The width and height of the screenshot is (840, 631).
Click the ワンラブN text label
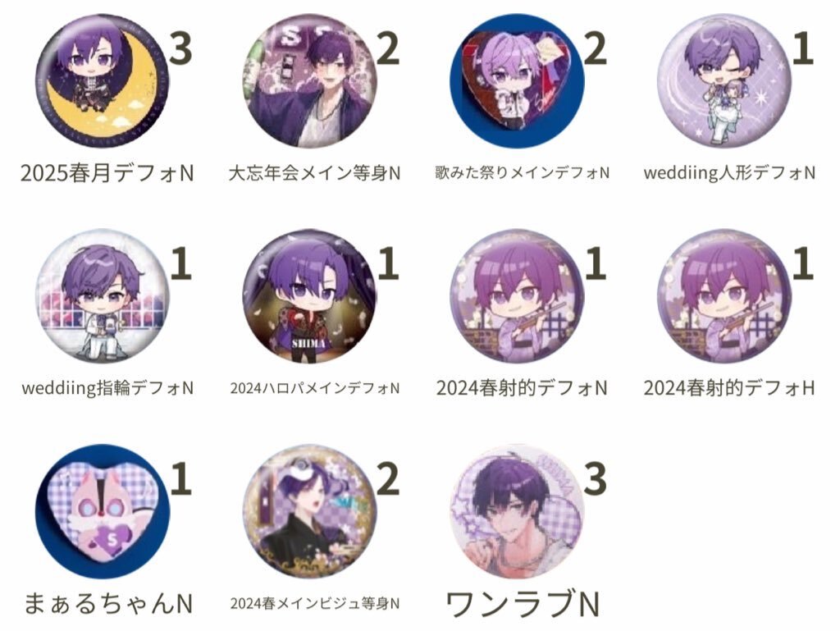(523, 604)
